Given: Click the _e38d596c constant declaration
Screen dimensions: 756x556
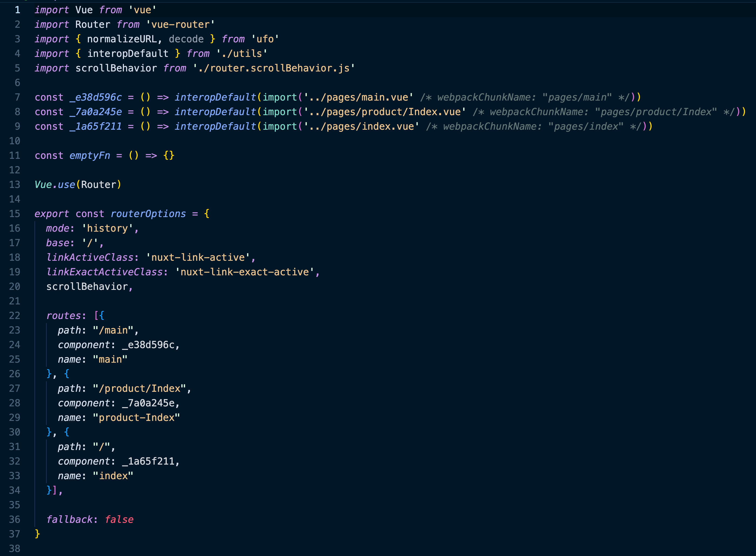Looking at the screenshot, I should pyautogui.click(x=95, y=97).
